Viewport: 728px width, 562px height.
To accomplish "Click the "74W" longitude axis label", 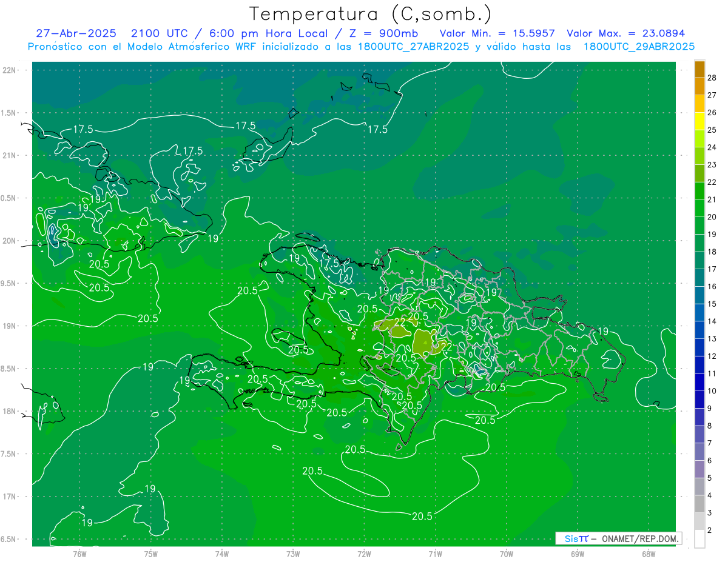I will point(222,555).
